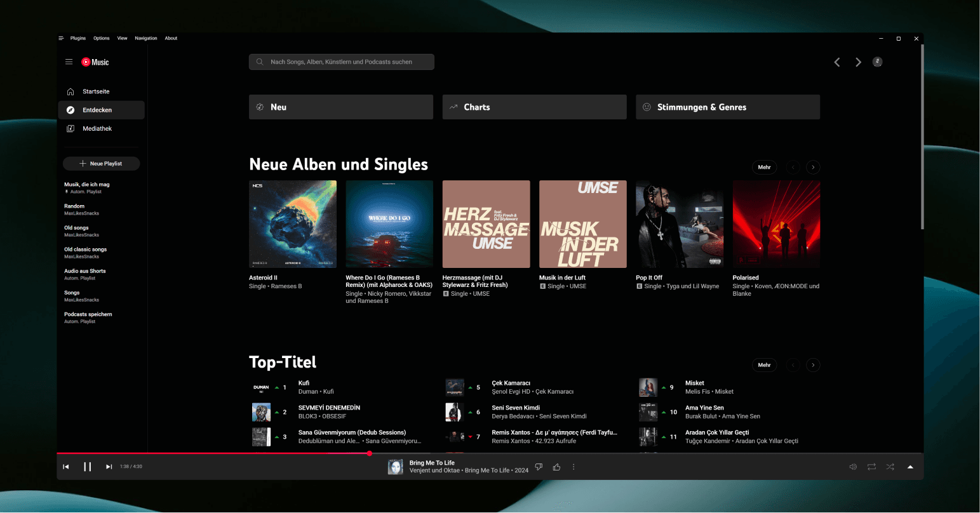Click the search field for songs and albums
The image size is (980, 513).
[x=342, y=62]
